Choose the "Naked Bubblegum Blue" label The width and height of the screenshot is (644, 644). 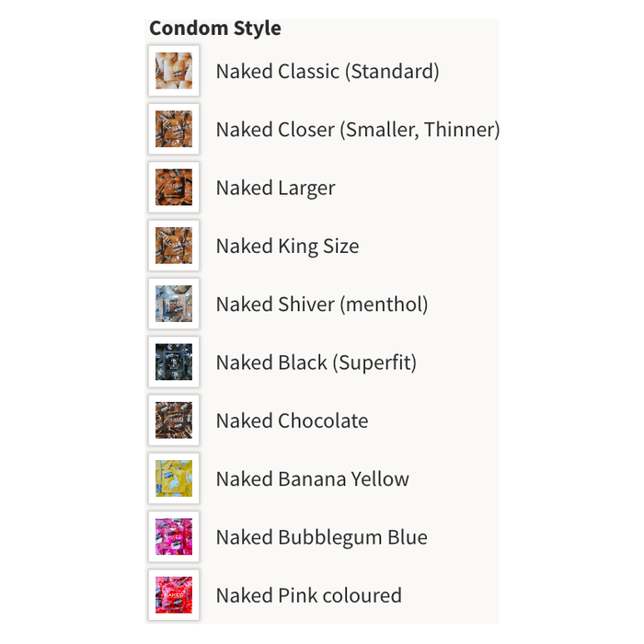(x=322, y=537)
